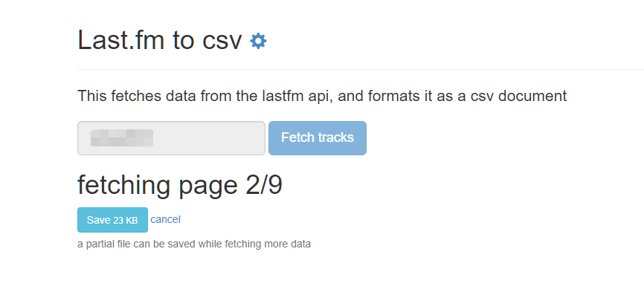Click the fetching page 2/9 status text
Viewport: 644px width, 292px height.
point(180,185)
